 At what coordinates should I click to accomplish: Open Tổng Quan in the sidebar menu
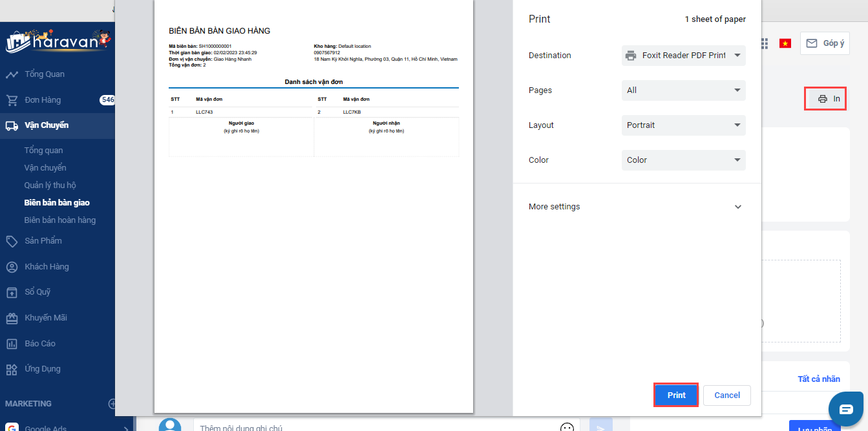45,74
